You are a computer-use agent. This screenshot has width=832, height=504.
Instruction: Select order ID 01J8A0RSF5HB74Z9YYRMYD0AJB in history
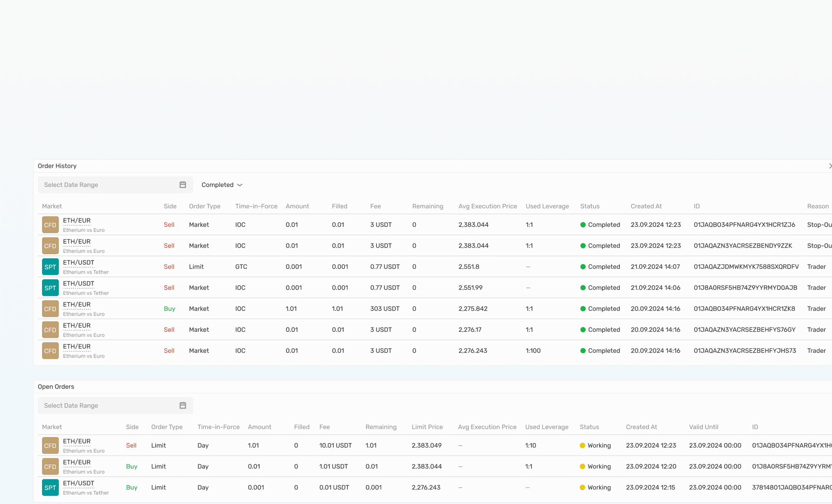point(745,288)
